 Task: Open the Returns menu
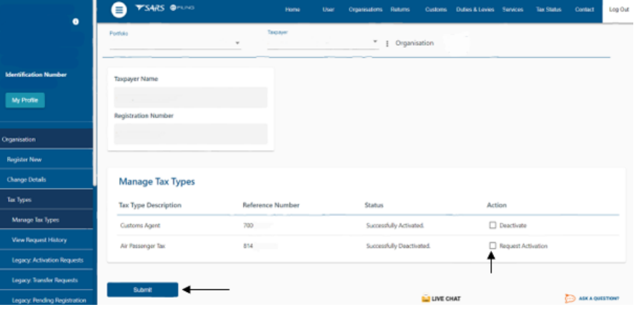400,9
